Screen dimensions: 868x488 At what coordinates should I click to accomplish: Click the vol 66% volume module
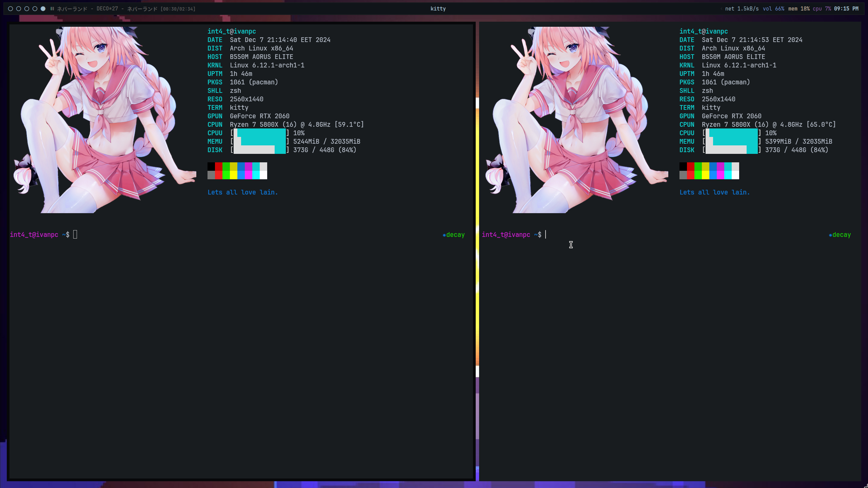pos(773,9)
